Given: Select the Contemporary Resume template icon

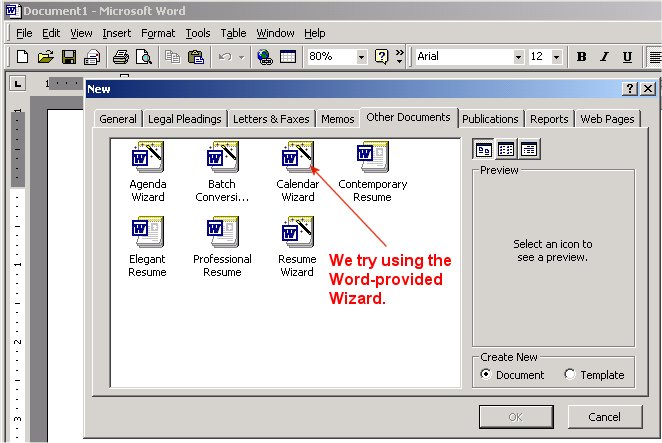Looking at the screenshot, I should (x=372, y=158).
